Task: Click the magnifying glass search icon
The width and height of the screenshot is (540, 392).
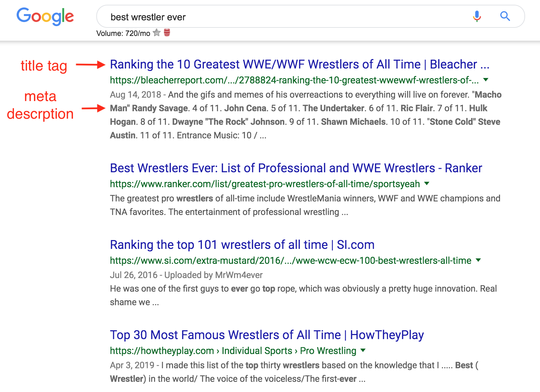Action: [x=505, y=16]
